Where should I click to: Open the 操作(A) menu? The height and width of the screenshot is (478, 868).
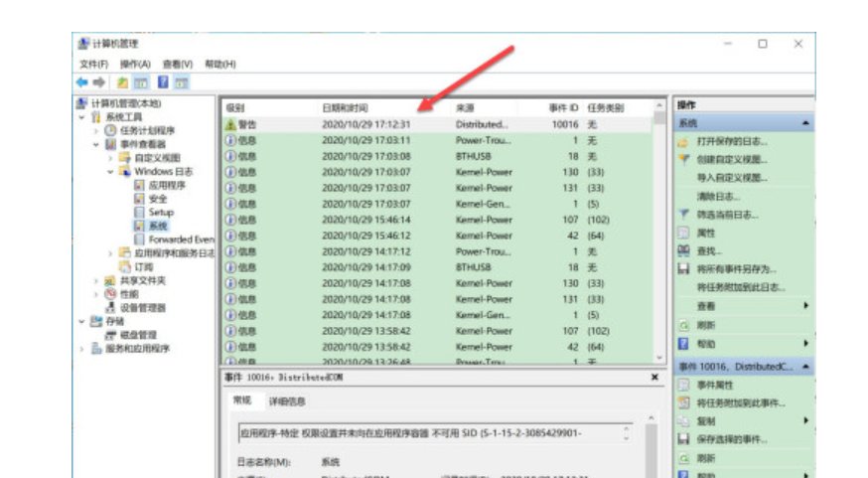[136, 65]
